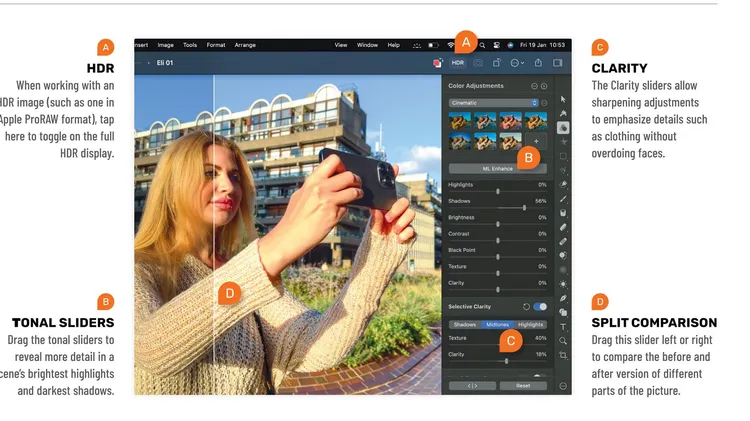This screenshot has width=750, height=421.
Task: Apply the first preset thumbnail in top row
Action: pyautogui.click(x=460, y=121)
